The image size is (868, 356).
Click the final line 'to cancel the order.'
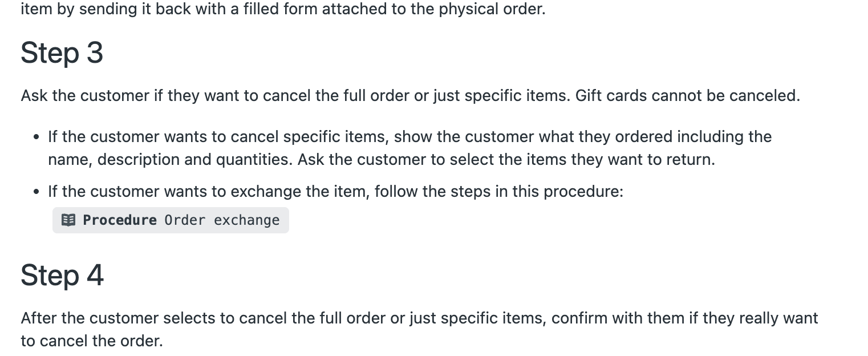[92, 341]
